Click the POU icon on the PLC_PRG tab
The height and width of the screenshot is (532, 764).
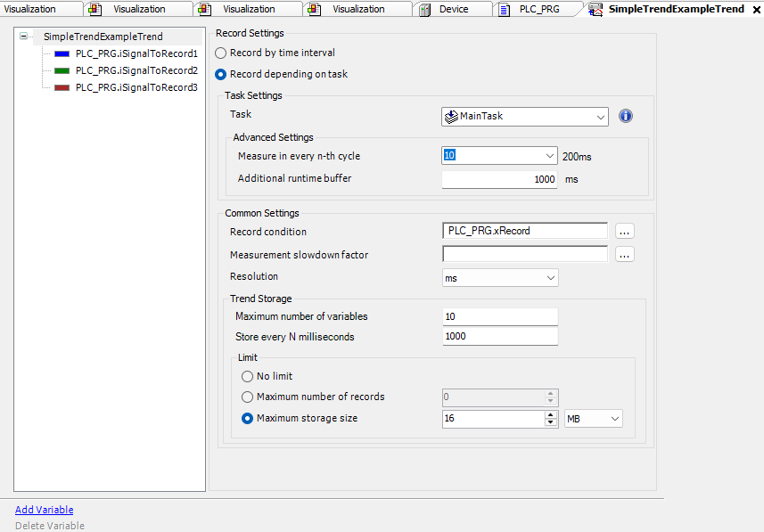pyautogui.click(x=505, y=9)
